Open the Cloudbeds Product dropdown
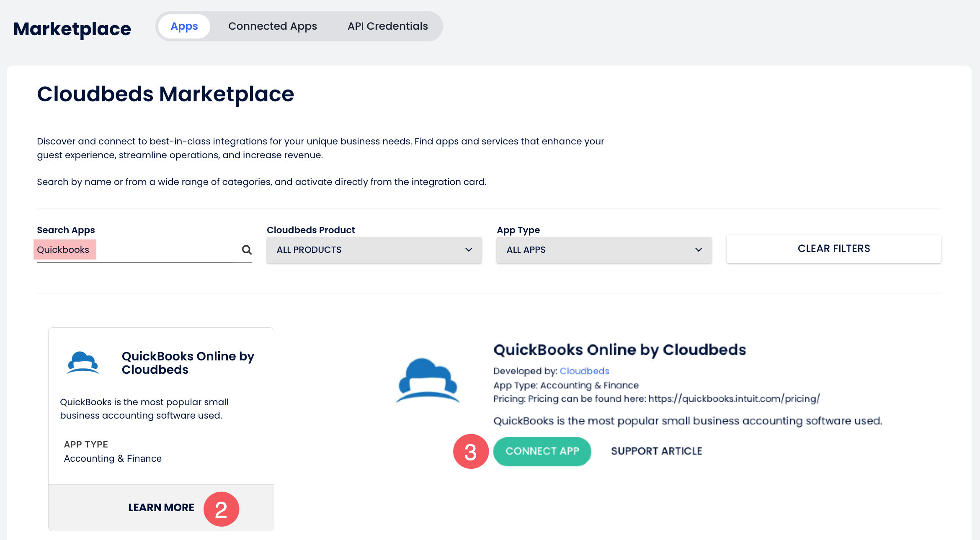980x540 pixels. (x=374, y=250)
